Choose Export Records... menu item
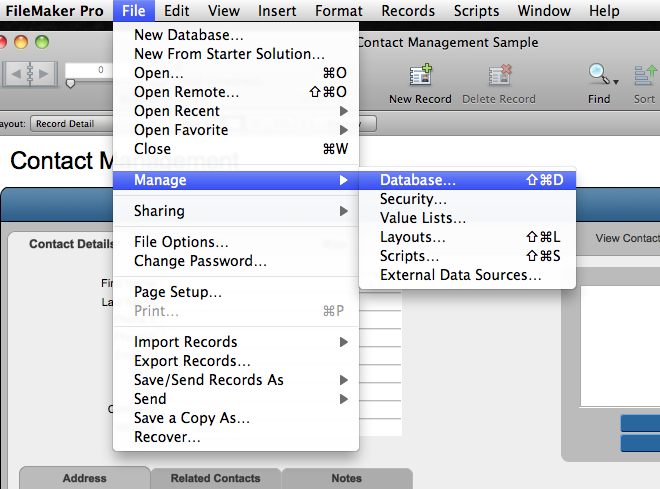 click(x=236, y=361)
